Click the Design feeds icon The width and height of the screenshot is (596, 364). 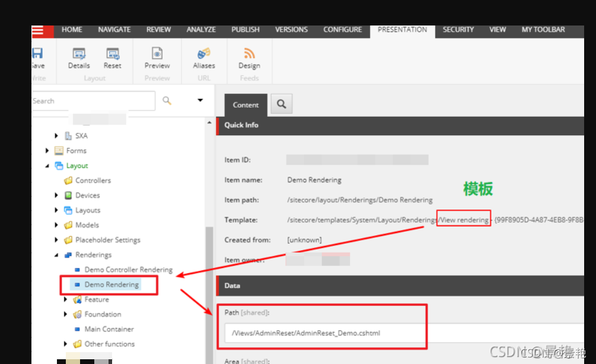coord(249,53)
